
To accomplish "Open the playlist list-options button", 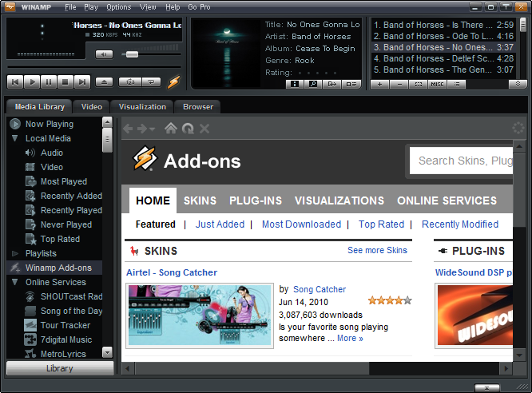I will point(457,84).
